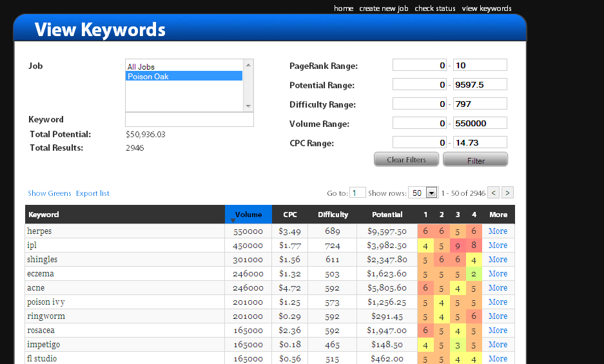The width and height of the screenshot is (604, 364).
Task: Click the Job list scroll-down arrow
Action: [x=248, y=106]
